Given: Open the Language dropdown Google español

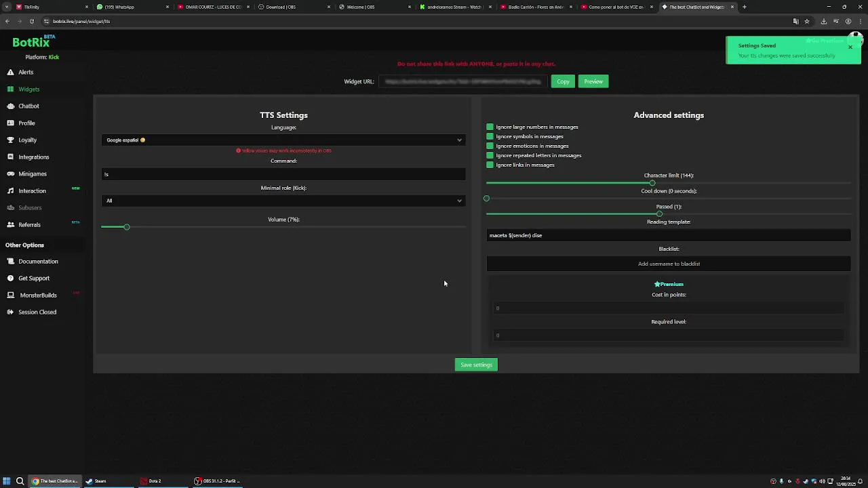Looking at the screenshot, I should [283, 140].
